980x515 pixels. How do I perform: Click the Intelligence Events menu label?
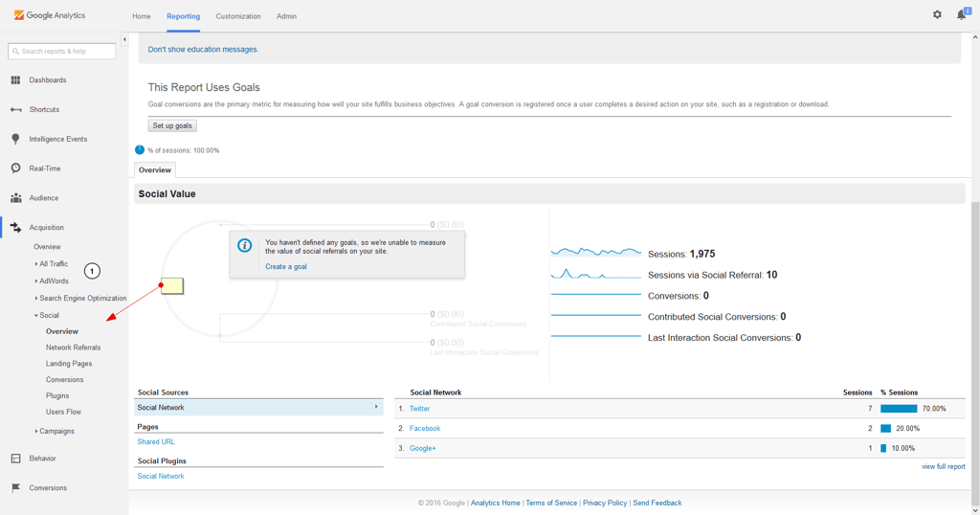click(58, 139)
